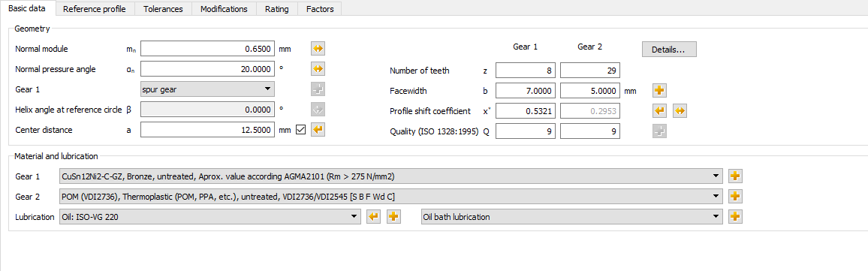The image size is (868, 271).
Task: Click left arrow icon beside Lubrication oil dropdown
Action: [x=374, y=217]
